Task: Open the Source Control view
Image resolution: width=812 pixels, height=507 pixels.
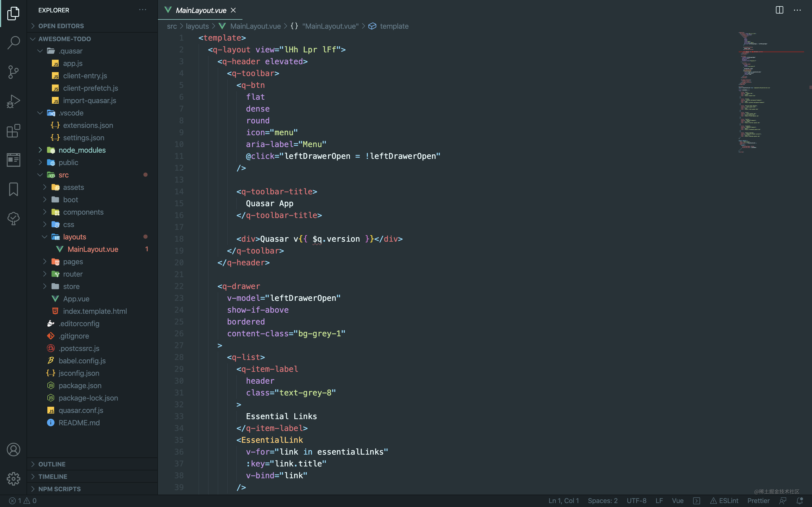Action: click(x=14, y=72)
